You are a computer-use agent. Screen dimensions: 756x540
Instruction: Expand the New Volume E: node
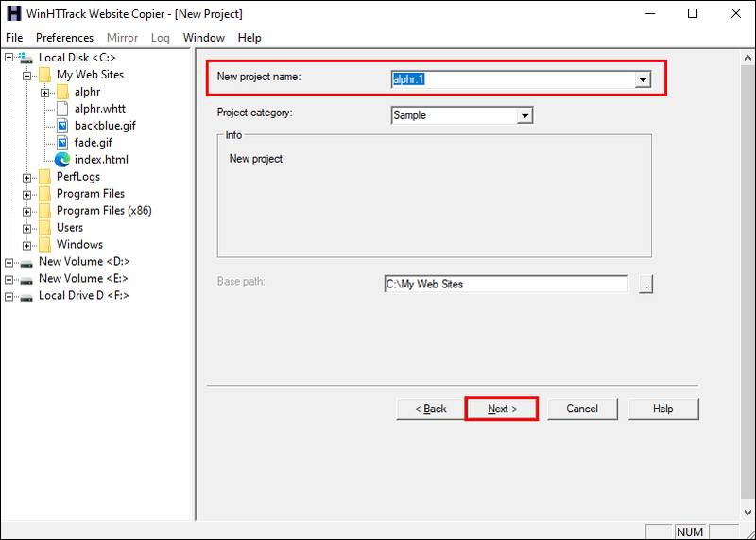pos(9,279)
